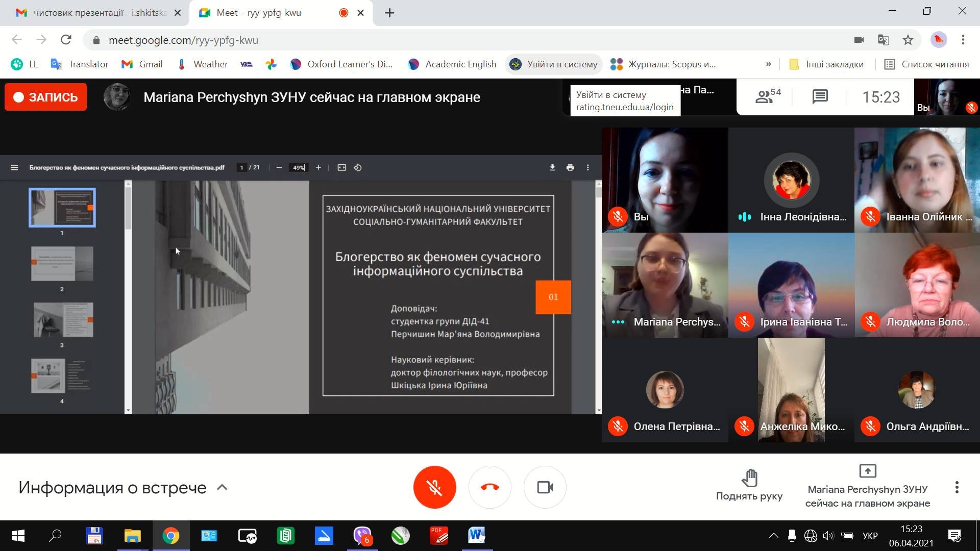Toggle camera in Meet controls
This screenshot has height=551, width=980.
pos(545,487)
